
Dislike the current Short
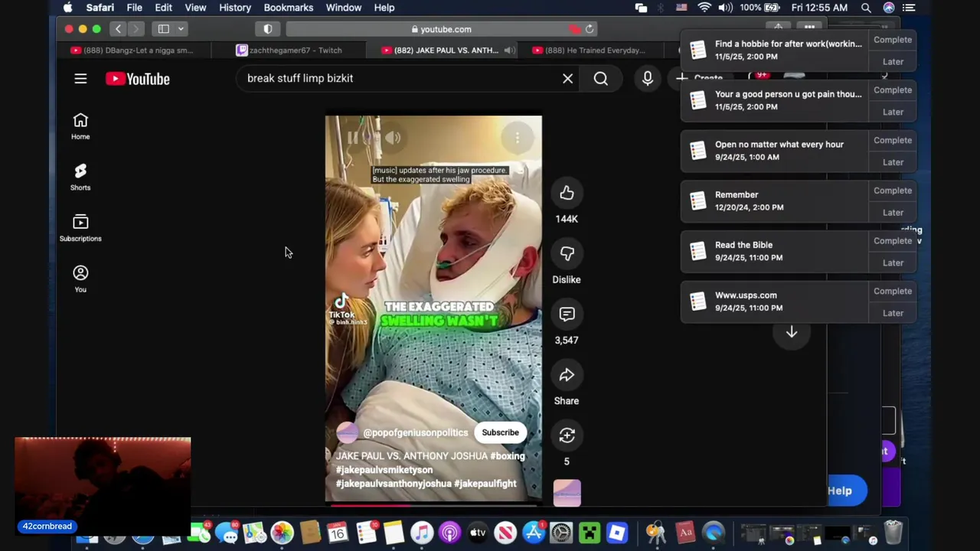(x=567, y=253)
